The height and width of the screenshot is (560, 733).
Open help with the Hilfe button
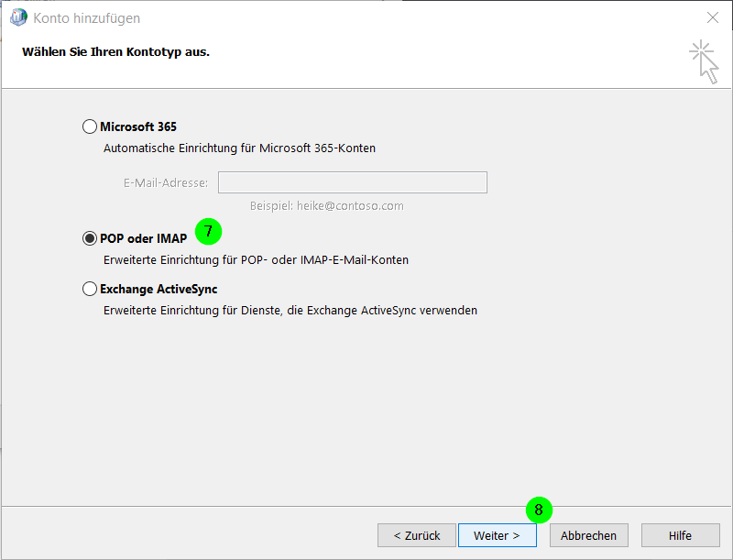(680, 535)
